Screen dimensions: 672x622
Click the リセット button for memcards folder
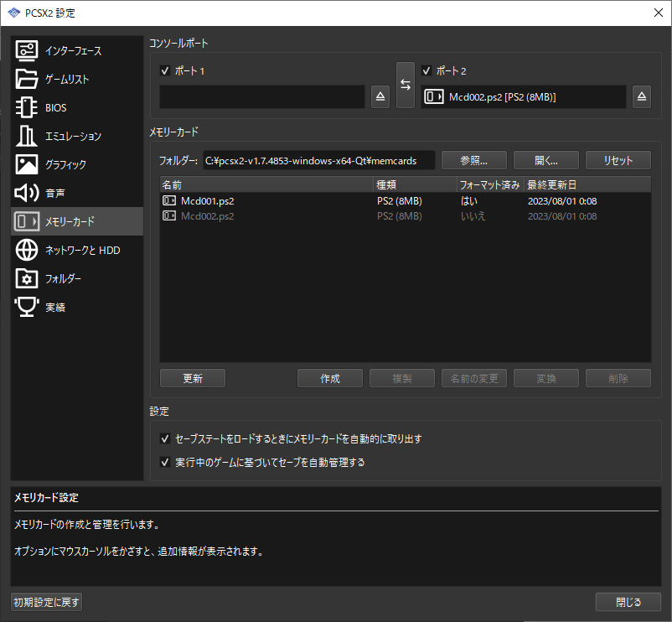point(618,159)
